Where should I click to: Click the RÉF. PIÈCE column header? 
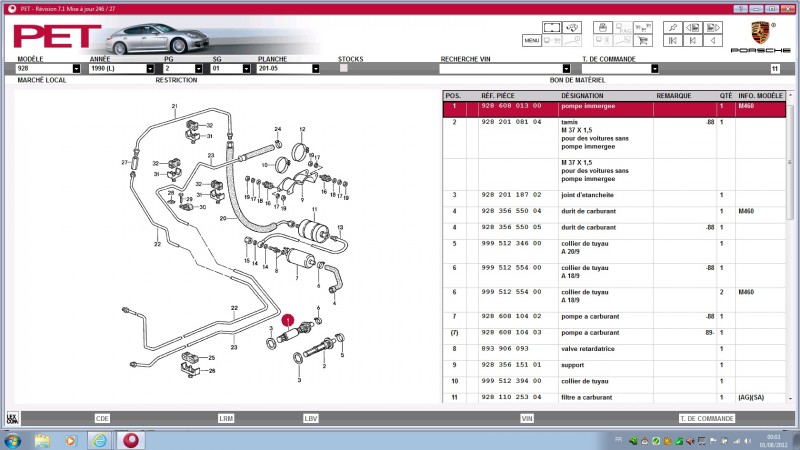tap(498, 95)
